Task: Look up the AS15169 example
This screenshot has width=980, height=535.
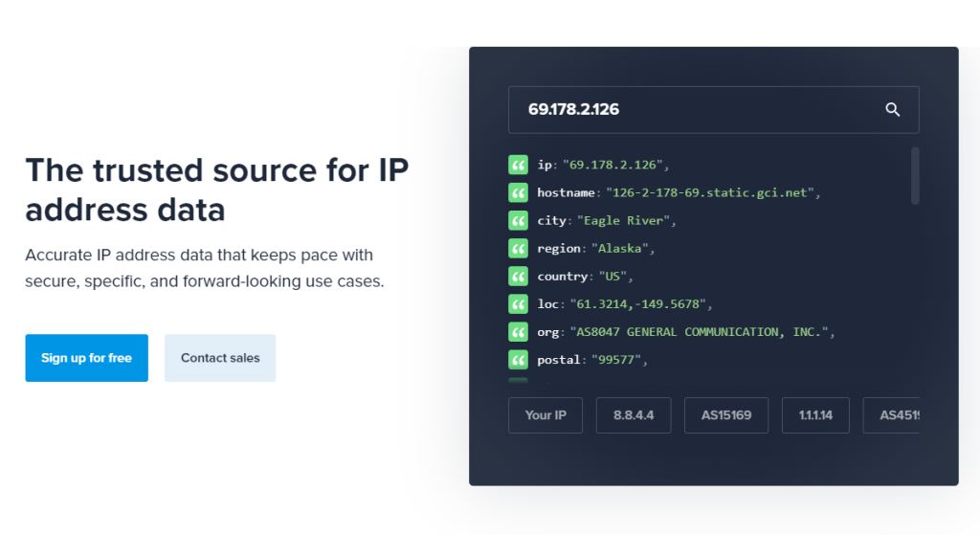Action: tap(726, 415)
